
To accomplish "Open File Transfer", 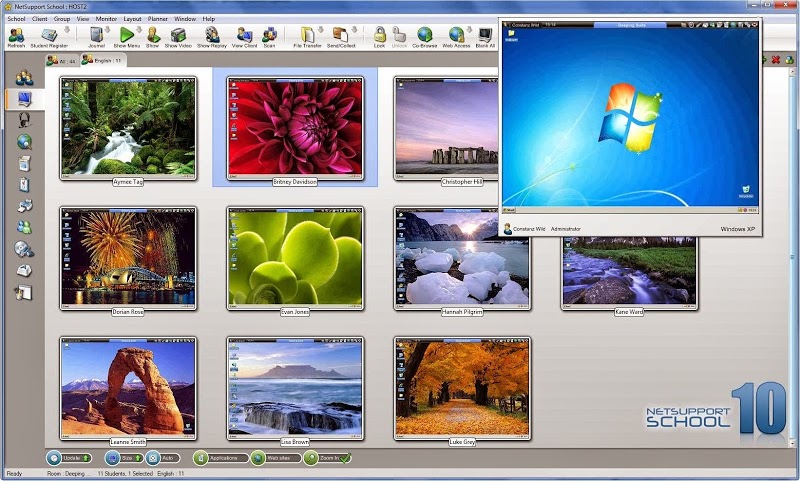I will [x=307, y=37].
